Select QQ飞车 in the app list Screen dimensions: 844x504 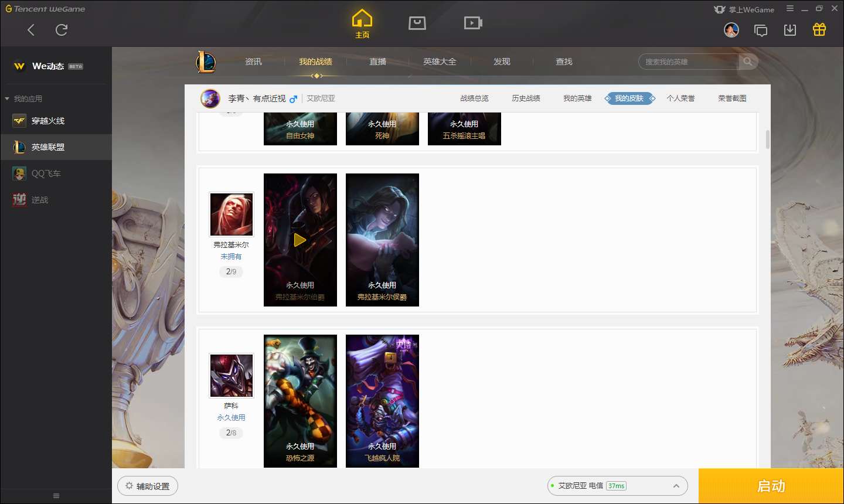56,173
